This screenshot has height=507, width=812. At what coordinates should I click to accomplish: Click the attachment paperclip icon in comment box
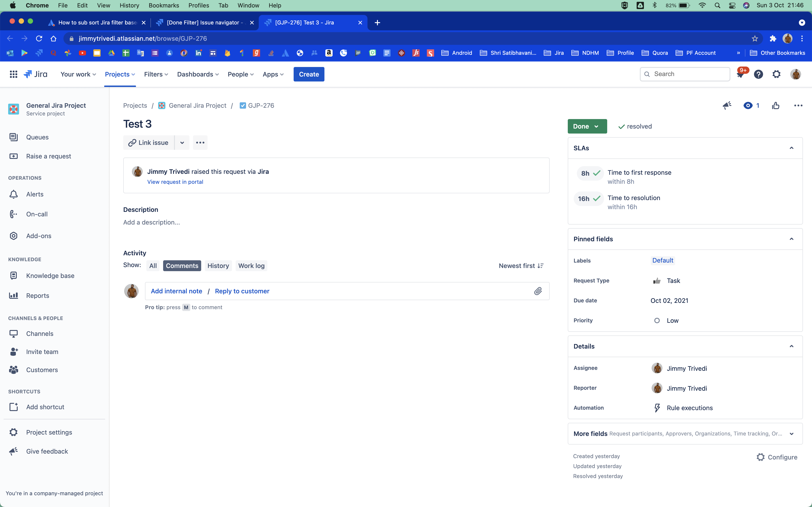pyautogui.click(x=538, y=291)
